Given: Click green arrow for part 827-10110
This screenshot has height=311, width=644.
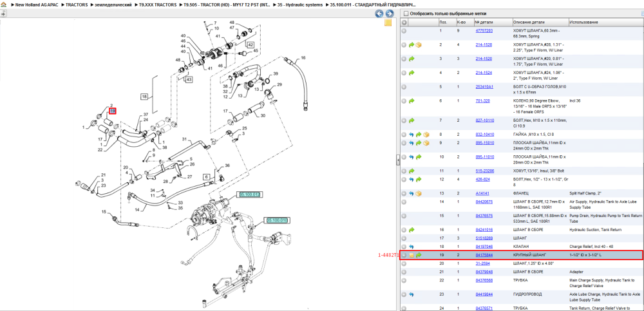Looking at the screenshot, I should pyautogui.click(x=412, y=121).
